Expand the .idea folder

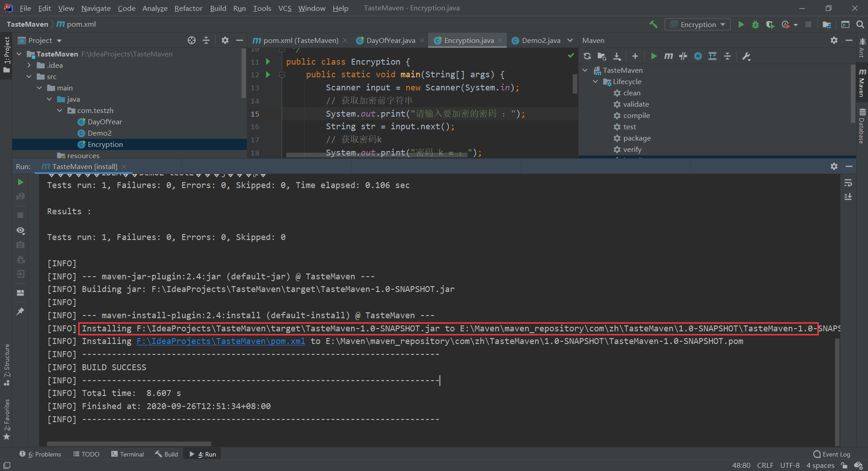click(x=29, y=65)
